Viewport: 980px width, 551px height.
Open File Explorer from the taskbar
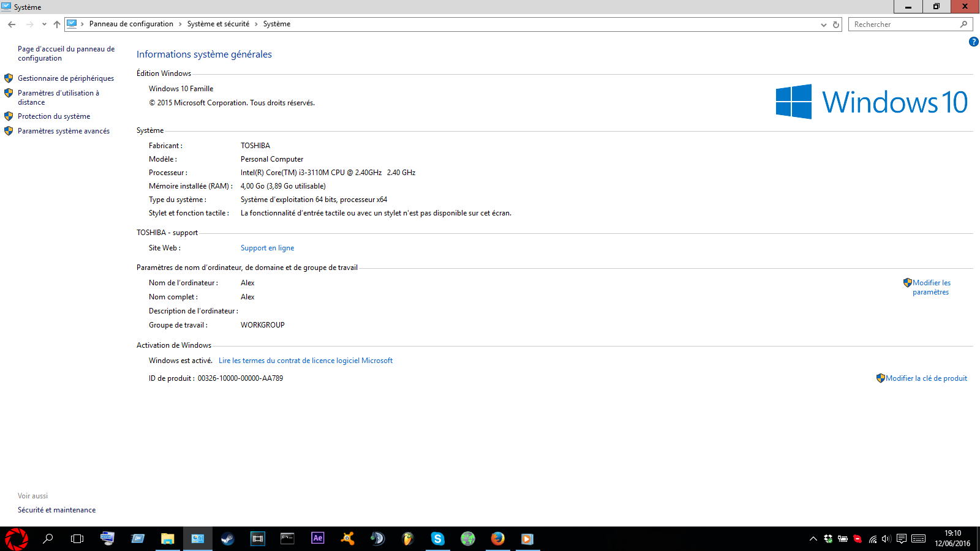click(x=167, y=539)
